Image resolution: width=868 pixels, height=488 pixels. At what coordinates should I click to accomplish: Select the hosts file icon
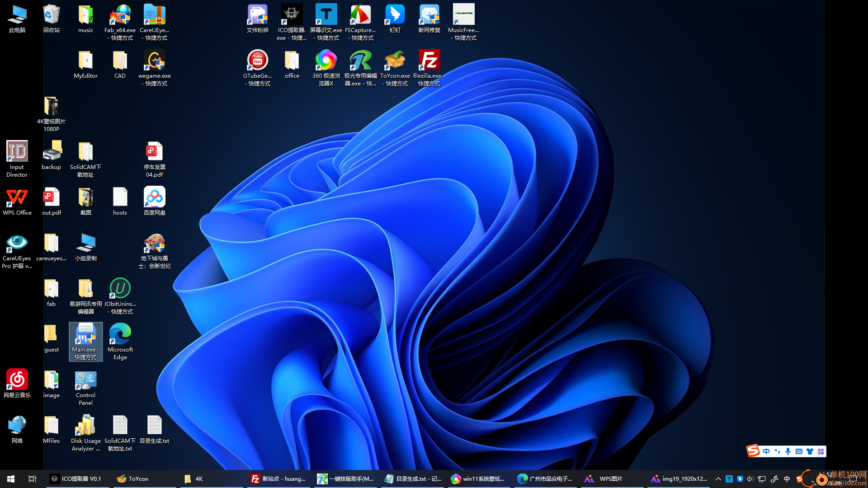pos(120,202)
